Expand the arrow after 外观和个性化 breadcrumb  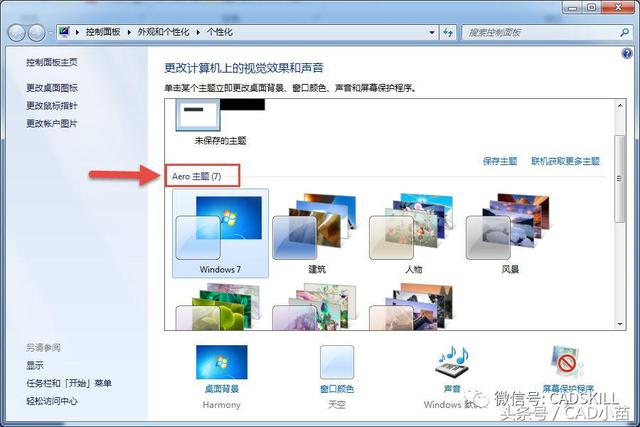(198, 32)
